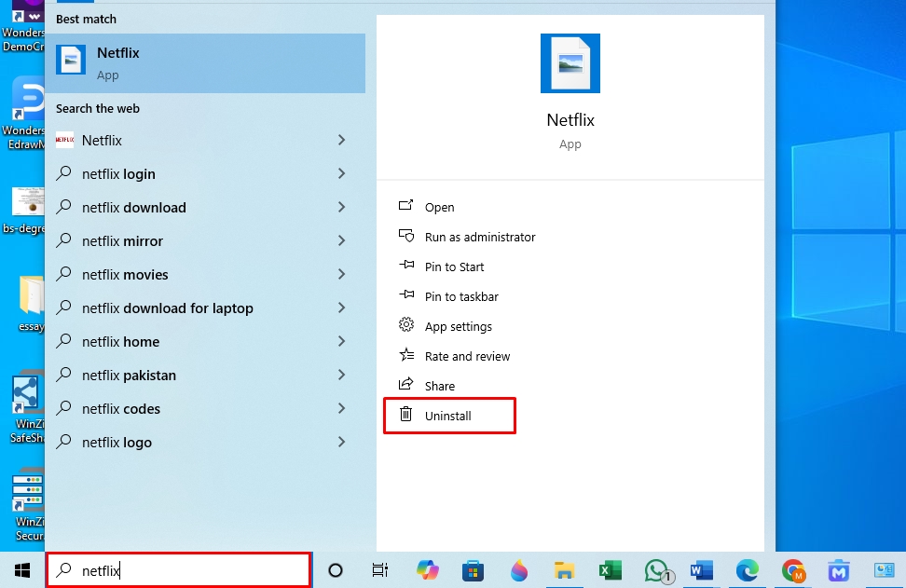Click inside the taskbar search box
Image resolution: width=906 pixels, height=588 pixels.
coord(179,570)
